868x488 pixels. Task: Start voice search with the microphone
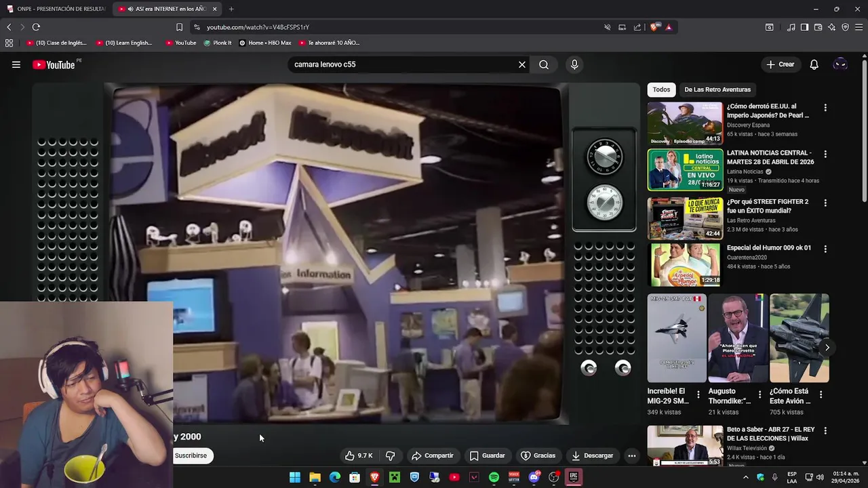(574, 64)
